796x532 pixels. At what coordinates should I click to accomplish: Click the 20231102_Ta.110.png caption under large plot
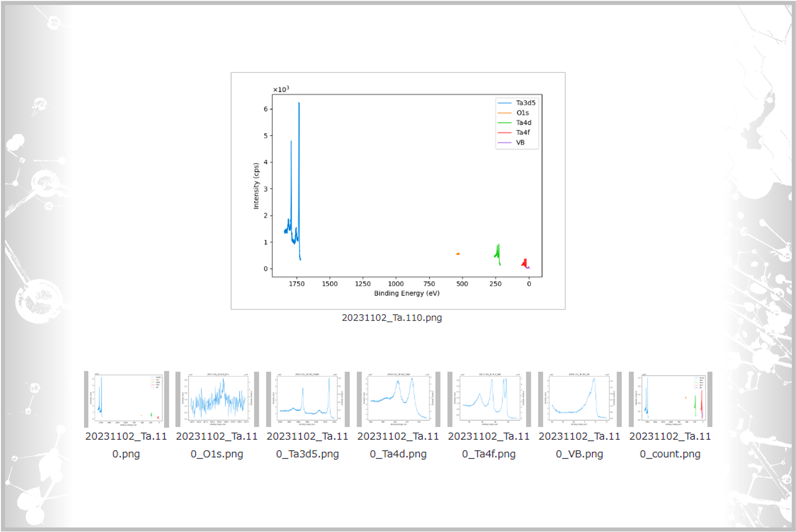click(392, 318)
